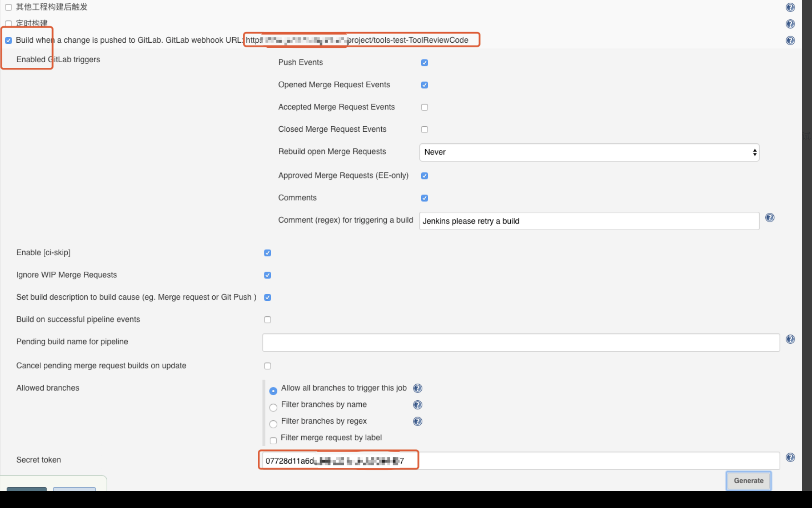Open help icon for 定时构建 row

pos(790,24)
